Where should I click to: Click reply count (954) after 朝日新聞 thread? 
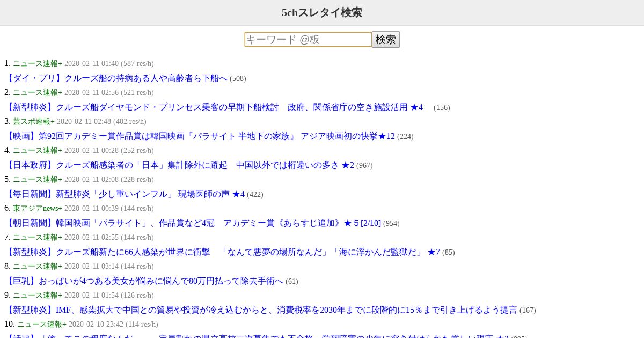click(x=391, y=224)
